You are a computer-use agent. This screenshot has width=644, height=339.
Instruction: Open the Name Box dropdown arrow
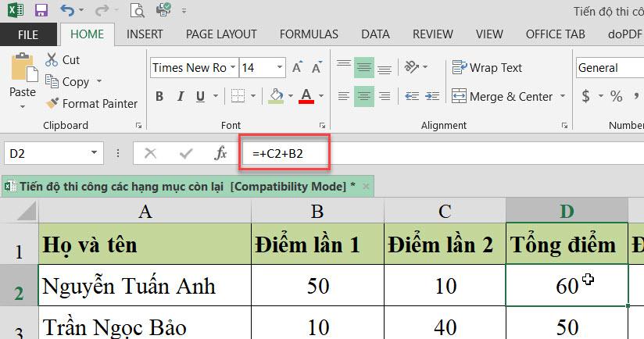pos(94,153)
